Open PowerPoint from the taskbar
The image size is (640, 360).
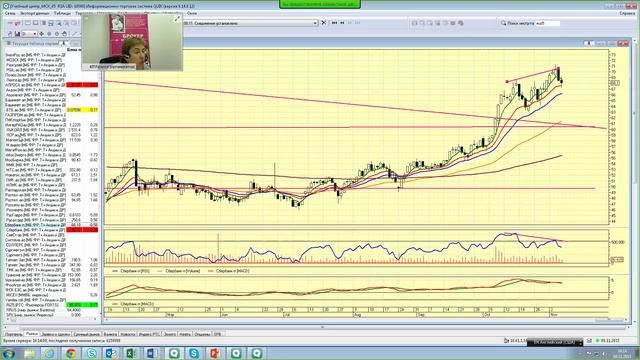tap(214, 353)
